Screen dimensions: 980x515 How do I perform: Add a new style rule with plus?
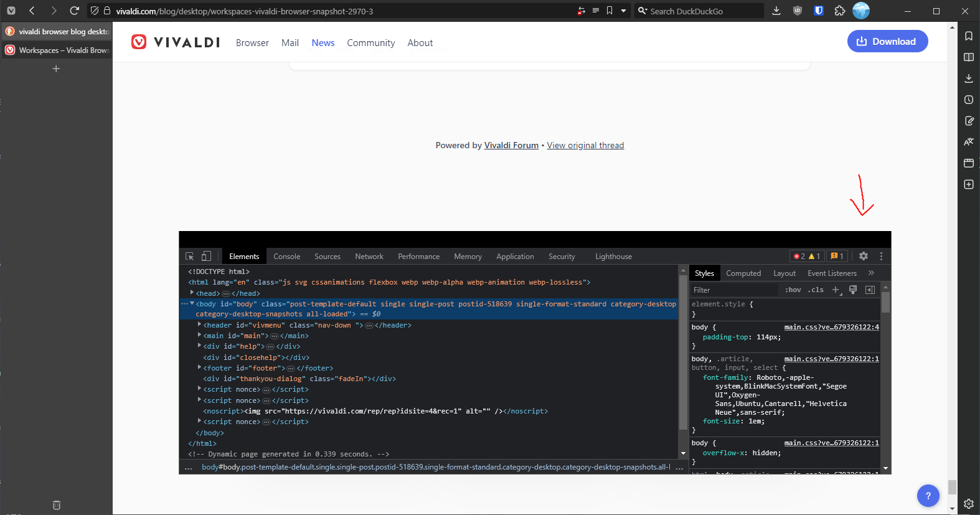836,290
